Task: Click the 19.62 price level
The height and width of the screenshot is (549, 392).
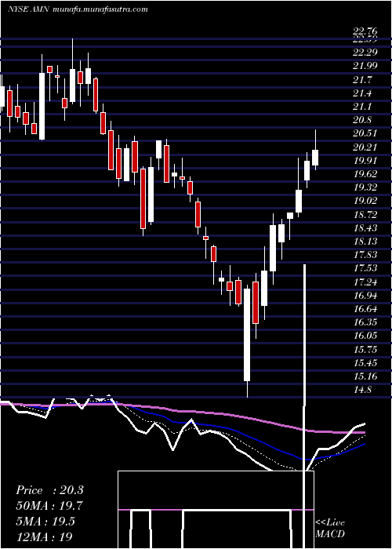Action: (365, 173)
